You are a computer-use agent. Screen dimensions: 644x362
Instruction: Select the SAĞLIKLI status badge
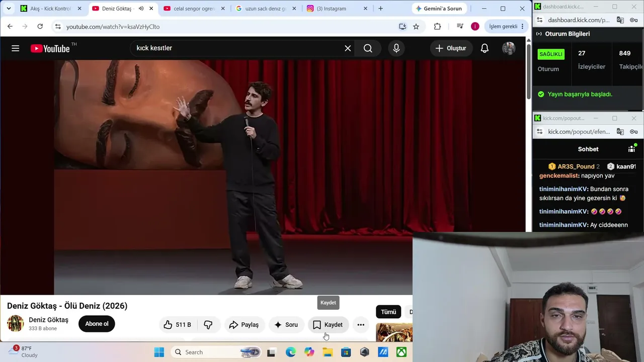551,54
